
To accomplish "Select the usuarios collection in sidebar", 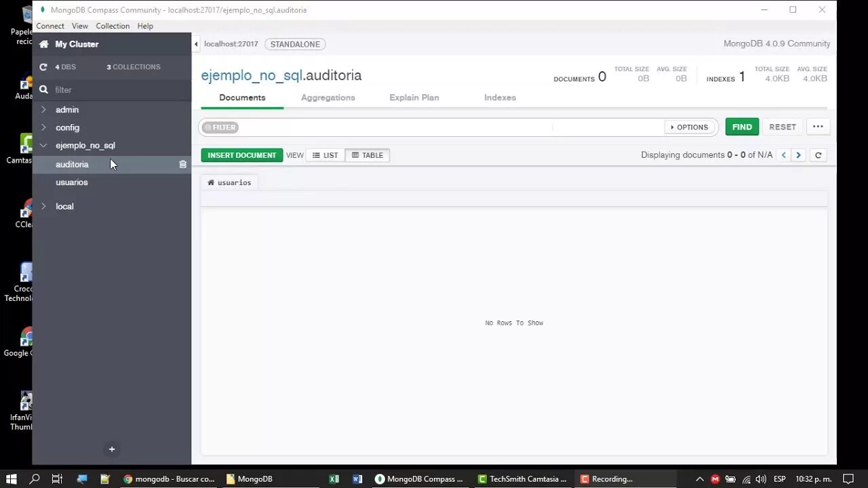I will 112,182.
